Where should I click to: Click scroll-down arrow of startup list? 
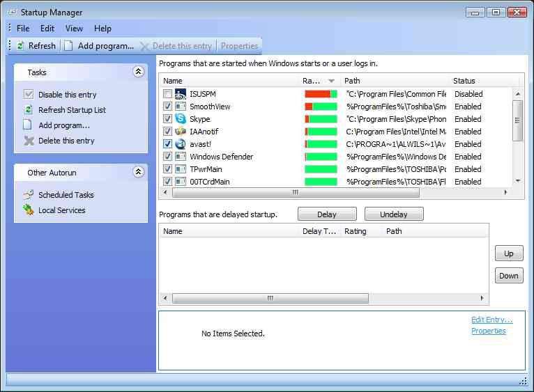pyautogui.click(x=518, y=181)
